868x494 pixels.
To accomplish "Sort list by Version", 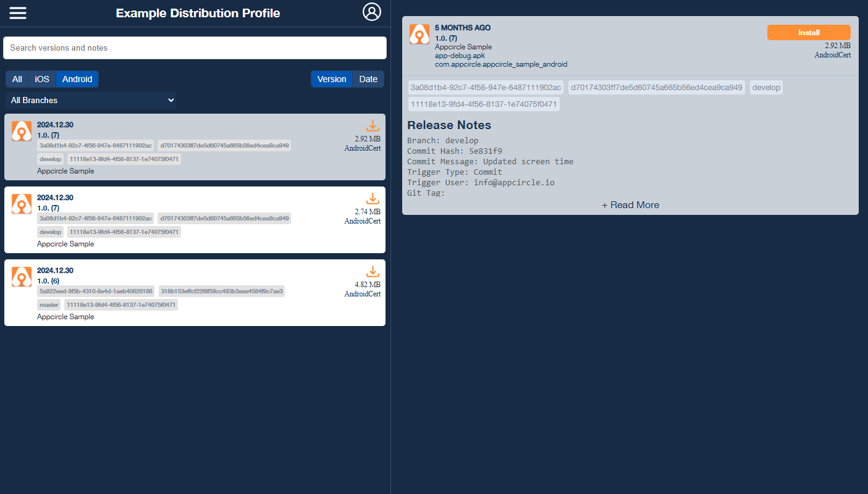I will click(x=332, y=79).
